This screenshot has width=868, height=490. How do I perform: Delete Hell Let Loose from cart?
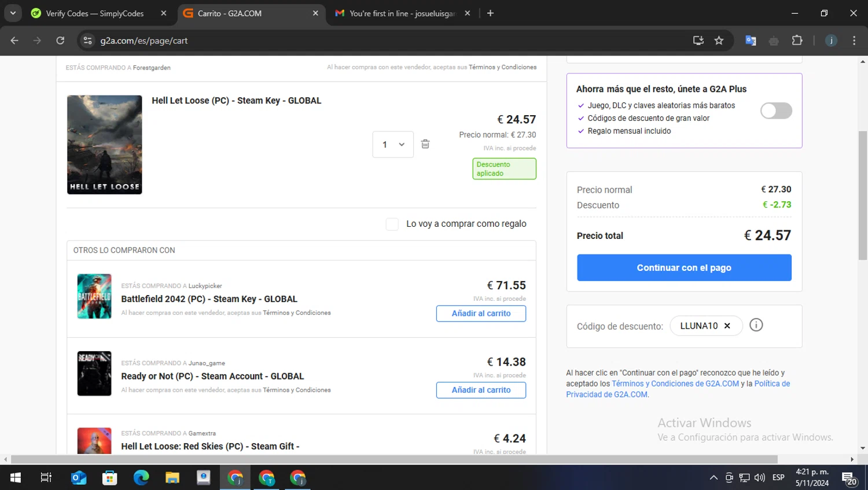pos(425,144)
